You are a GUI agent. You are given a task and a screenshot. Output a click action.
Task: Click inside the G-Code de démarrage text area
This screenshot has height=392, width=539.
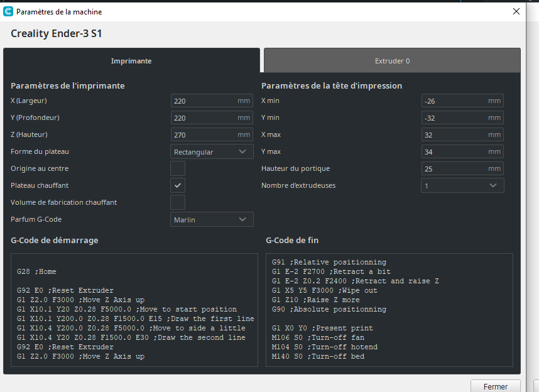[x=134, y=310]
